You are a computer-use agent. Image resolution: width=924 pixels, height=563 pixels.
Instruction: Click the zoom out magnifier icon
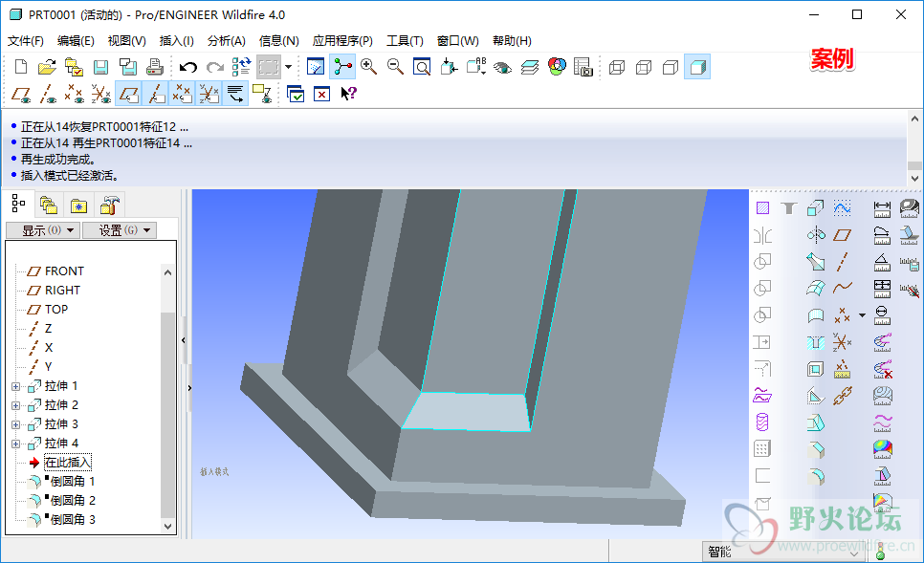(x=395, y=67)
